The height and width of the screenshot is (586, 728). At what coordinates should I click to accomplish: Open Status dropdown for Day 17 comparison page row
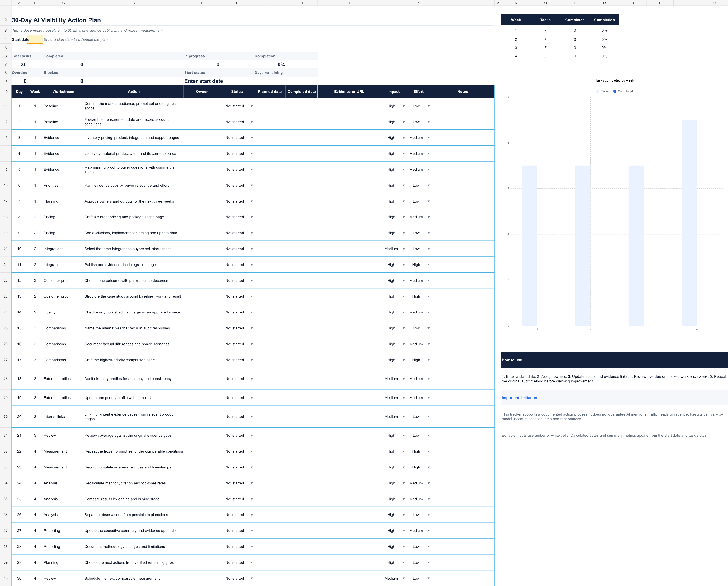pos(251,360)
